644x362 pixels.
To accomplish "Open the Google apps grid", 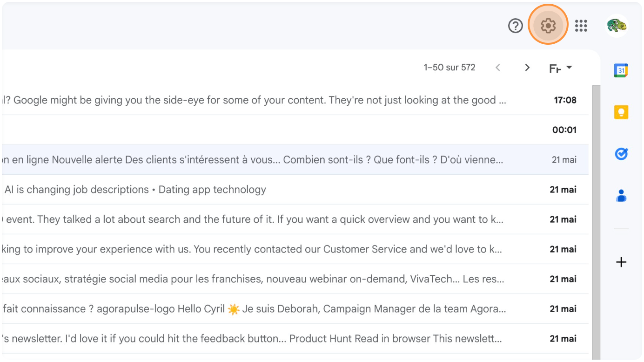I will click(x=581, y=26).
